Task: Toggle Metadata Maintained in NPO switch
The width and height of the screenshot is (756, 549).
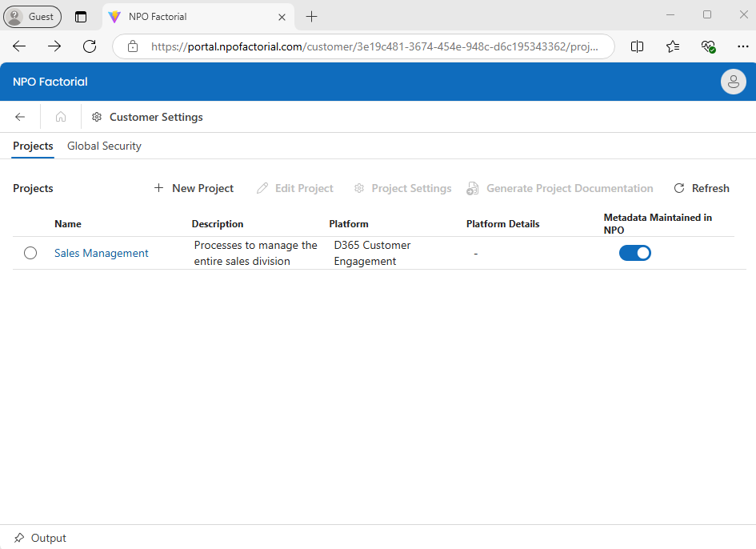Action: tap(634, 253)
